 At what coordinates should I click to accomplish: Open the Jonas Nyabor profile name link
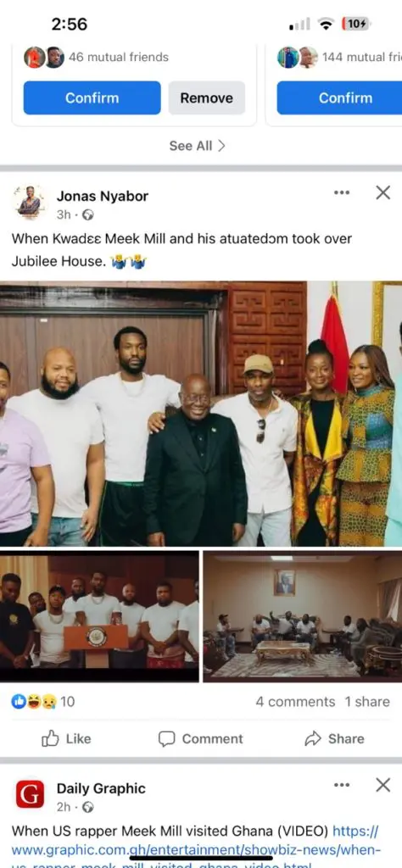(x=103, y=196)
